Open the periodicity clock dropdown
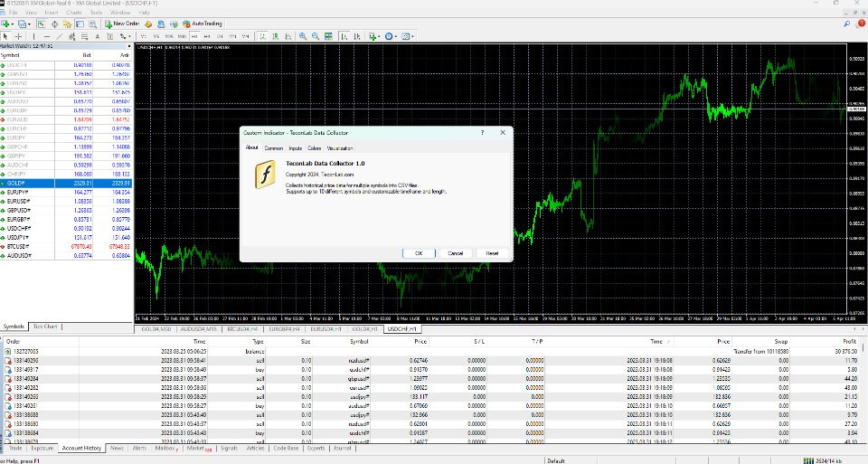The height and width of the screenshot is (464, 868). pyautogui.click(x=391, y=36)
